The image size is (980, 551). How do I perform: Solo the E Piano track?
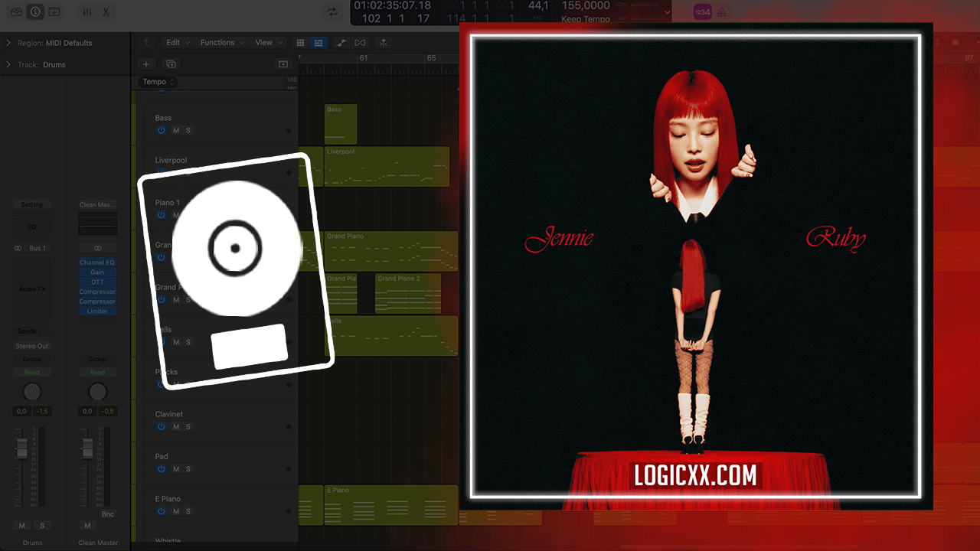pyautogui.click(x=188, y=511)
